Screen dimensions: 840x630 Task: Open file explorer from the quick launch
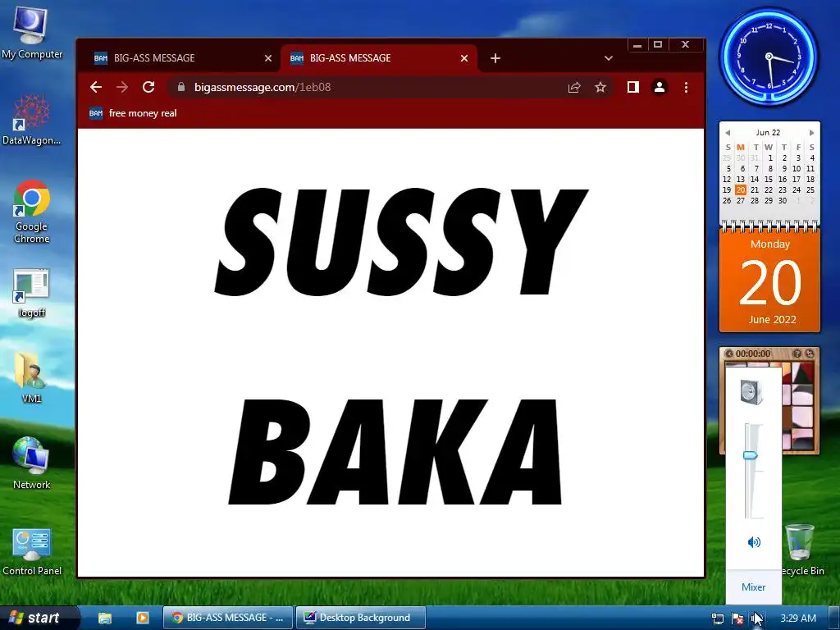[104, 618]
